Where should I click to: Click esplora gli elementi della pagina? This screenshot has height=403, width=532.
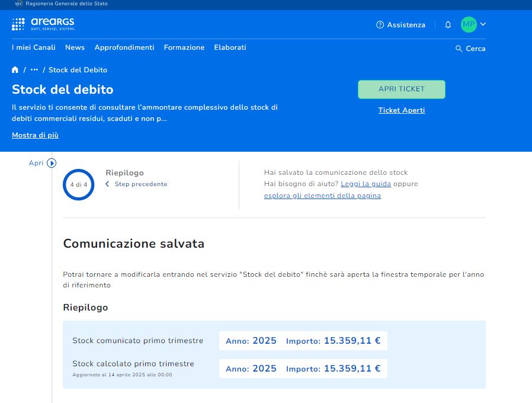click(322, 196)
